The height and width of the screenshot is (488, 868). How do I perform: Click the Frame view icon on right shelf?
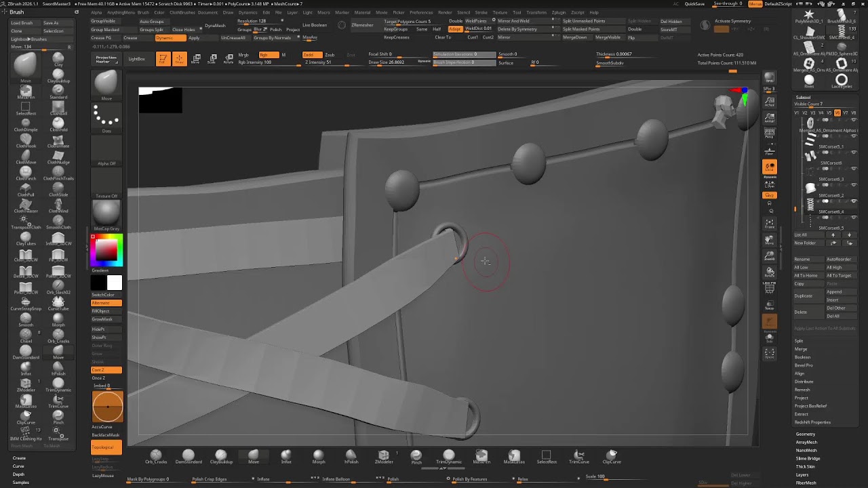(770, 224)
